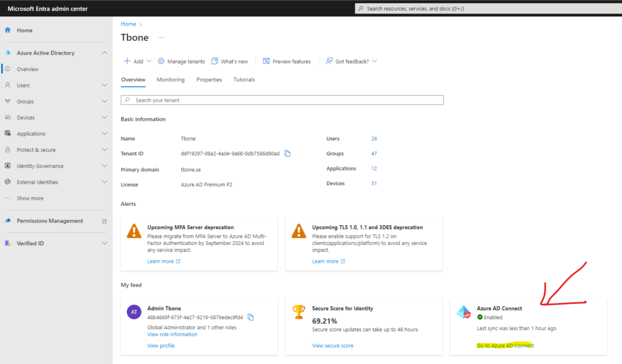Expand the Groups menu chevron

[x=104, y=101]
